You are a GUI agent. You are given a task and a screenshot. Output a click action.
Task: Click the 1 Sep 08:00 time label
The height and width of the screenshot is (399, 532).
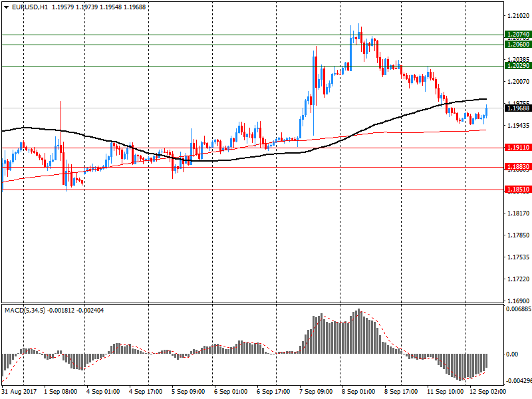tap(61, 392)
